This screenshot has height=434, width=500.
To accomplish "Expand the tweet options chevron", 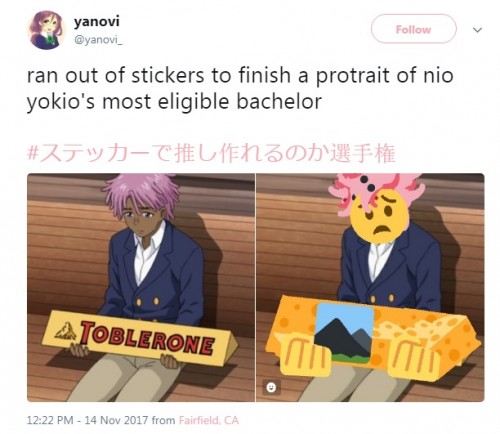I will 477,30.
